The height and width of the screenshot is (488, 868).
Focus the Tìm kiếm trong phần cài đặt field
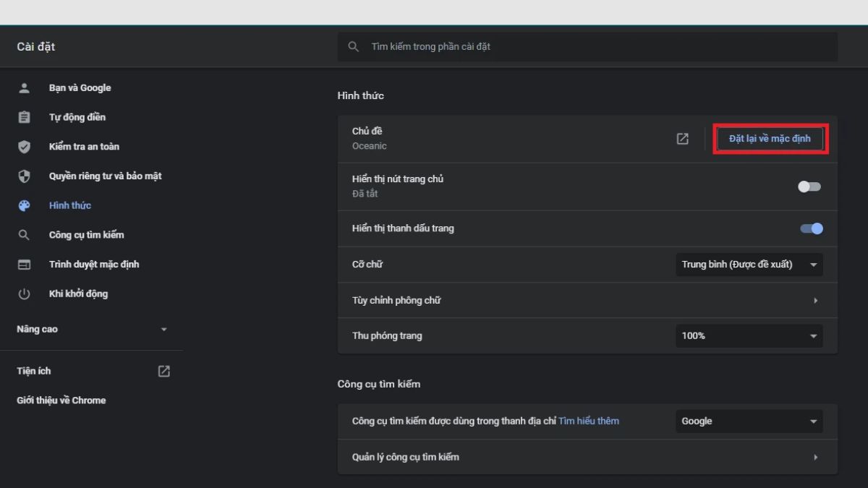(587, 46)
